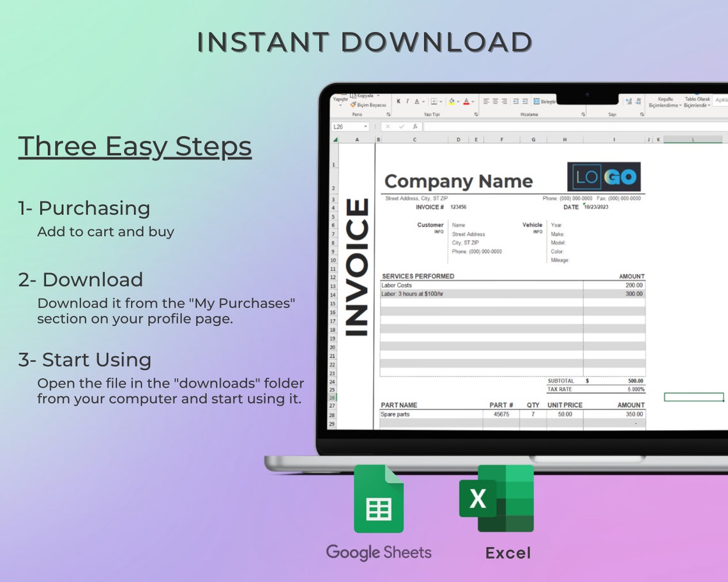Select column L header
Viewport: 728px width, 582px height.
coord(693,140)
